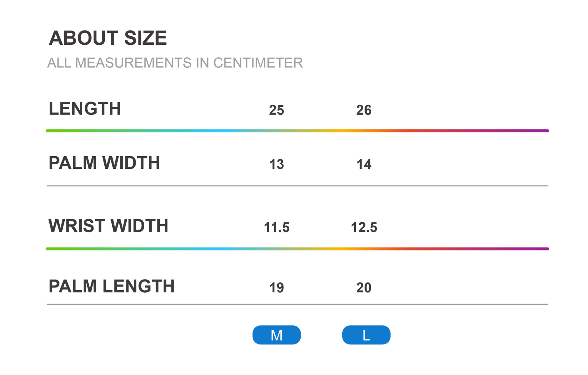The width and height of the screenshot is (588, 375).
Task: Click the rainbow gradient line below WRIST WIDTH
Action: [297, 249]
